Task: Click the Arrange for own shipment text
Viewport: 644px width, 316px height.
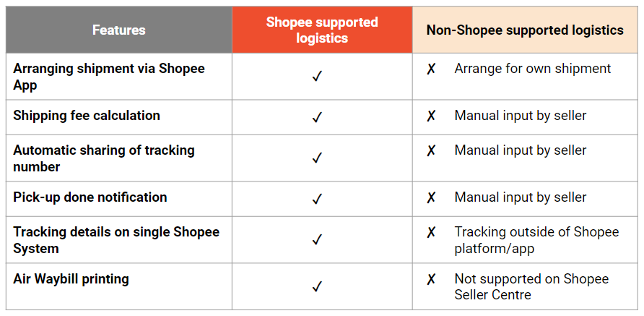Action: [533, 69]
